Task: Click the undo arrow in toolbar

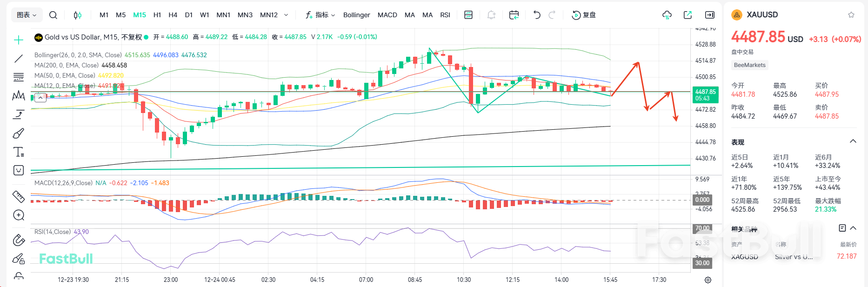Action: coord(537,15)
